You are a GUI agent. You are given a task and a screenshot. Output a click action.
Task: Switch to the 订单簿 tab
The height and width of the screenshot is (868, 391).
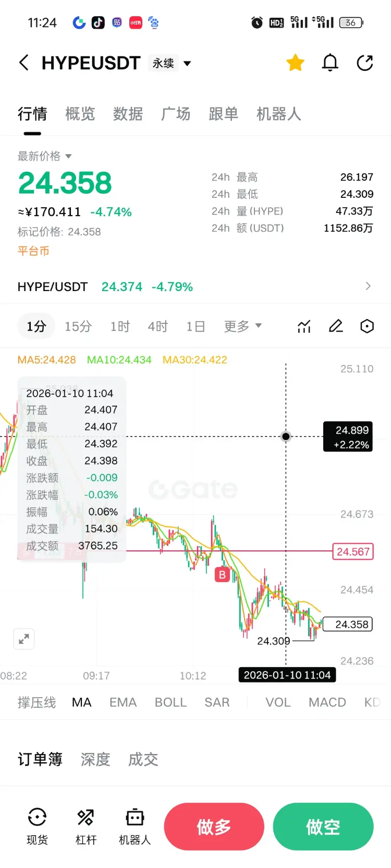pyautogui.click(x=40, y=759)
